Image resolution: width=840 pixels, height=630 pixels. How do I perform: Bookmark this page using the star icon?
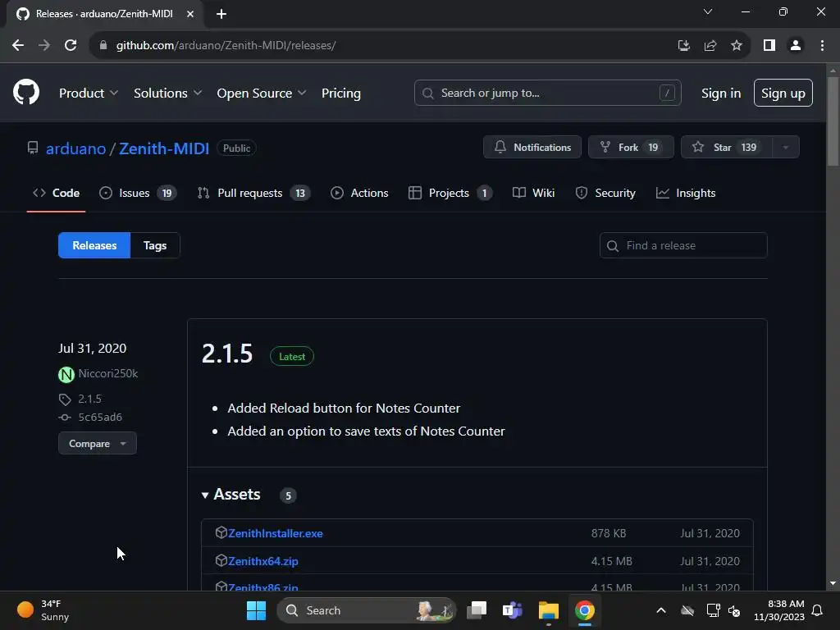(x=736, y=46)
